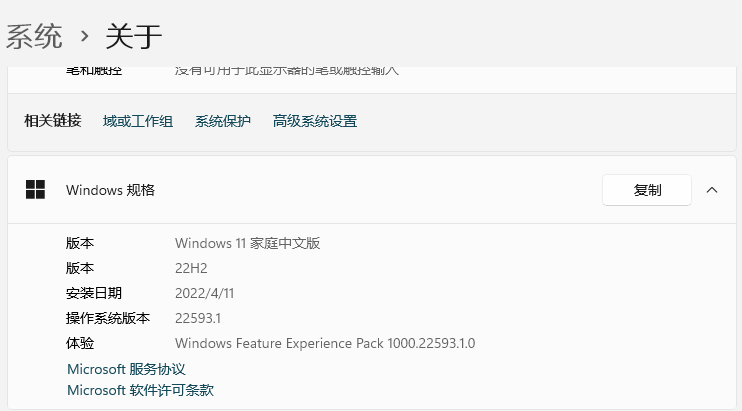This screenshot has height=411, width=742.
Task: Click the 安装日期 label
Action: click(94, 293)
